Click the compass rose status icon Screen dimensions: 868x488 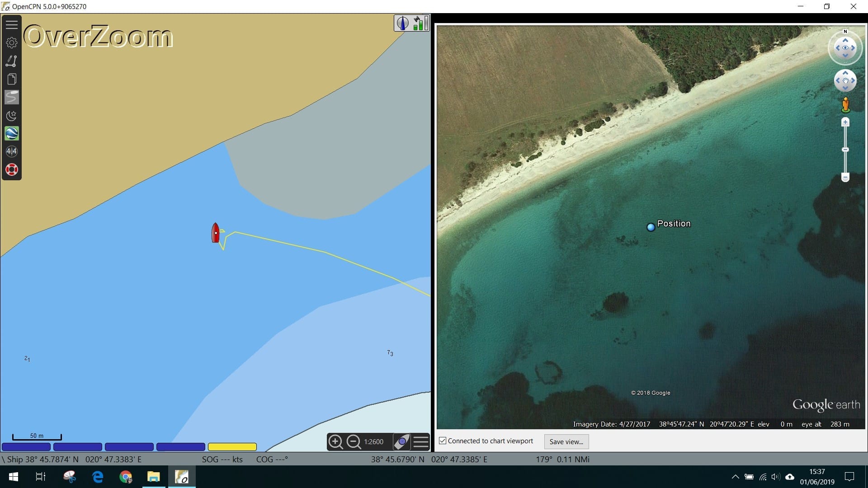point(402,23)
